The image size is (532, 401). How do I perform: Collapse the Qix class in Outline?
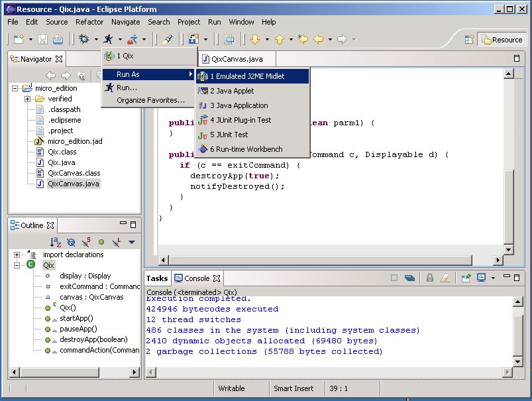point(17,265)
